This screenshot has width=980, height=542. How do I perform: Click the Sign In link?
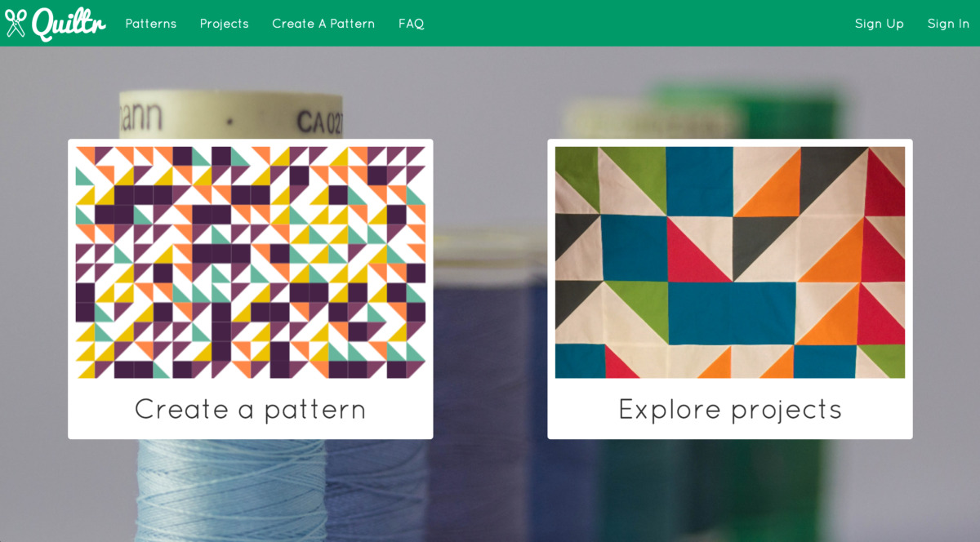point(948,24)
